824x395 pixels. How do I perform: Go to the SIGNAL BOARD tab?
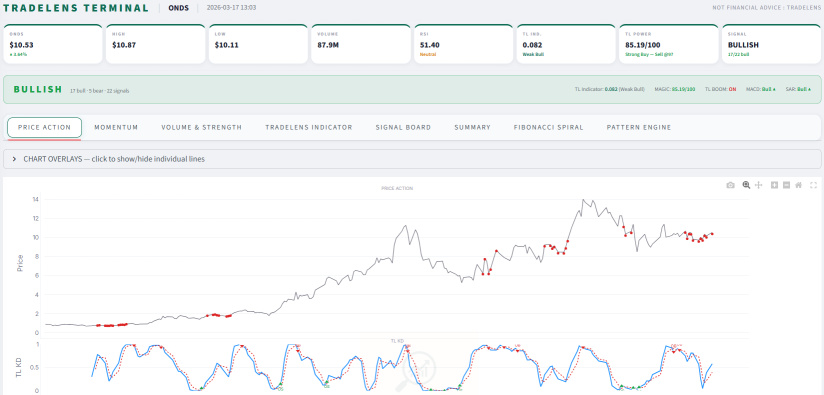pyautogui.click(x=403, y=128)
